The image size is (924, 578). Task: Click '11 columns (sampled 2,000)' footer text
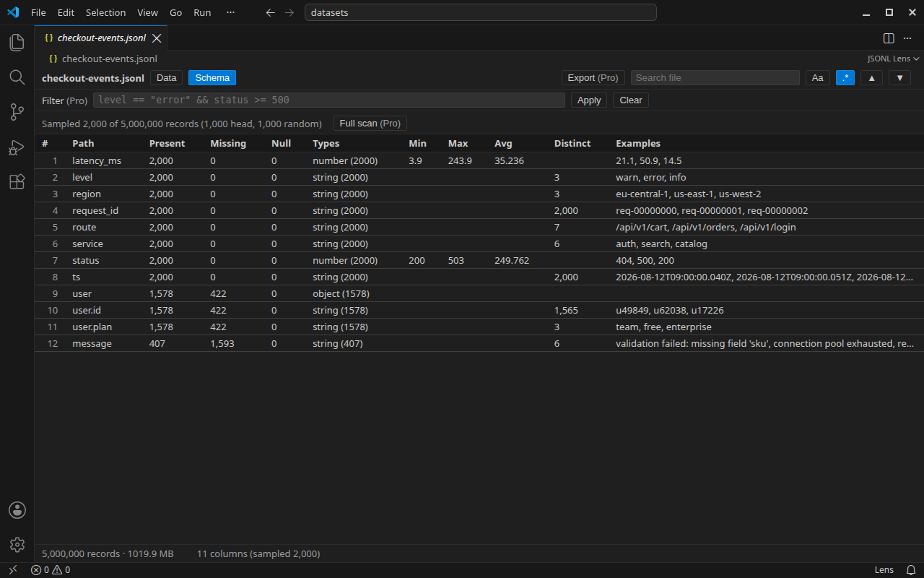point(258,553)
